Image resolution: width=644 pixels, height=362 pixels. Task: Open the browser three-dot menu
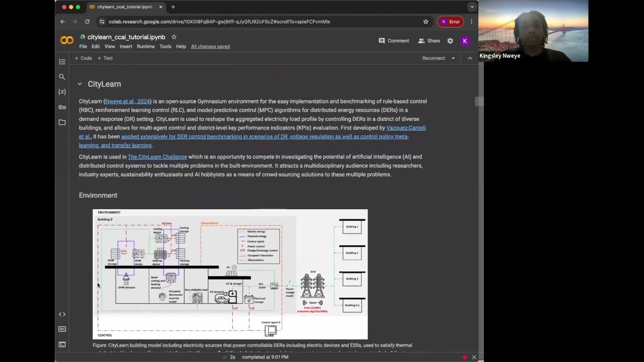(x=471, y=22)
